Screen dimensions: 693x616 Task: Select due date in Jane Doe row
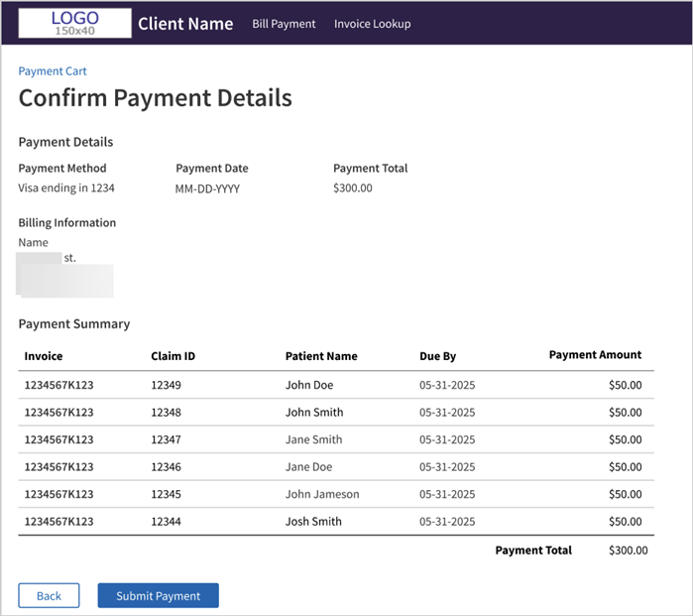coord(447,467)
